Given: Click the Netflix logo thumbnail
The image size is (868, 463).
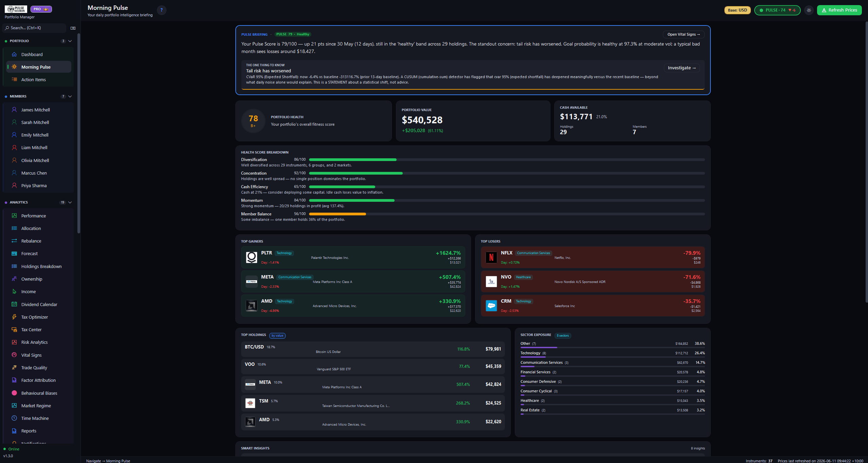Looking at the screenshot, I should (x=491, y=257).
